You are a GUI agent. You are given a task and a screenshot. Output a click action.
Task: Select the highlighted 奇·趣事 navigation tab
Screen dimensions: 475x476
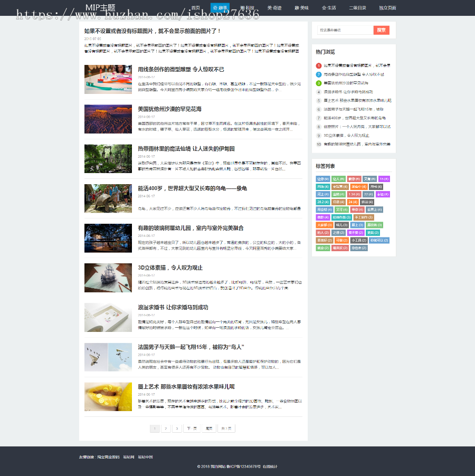(220, 8)
